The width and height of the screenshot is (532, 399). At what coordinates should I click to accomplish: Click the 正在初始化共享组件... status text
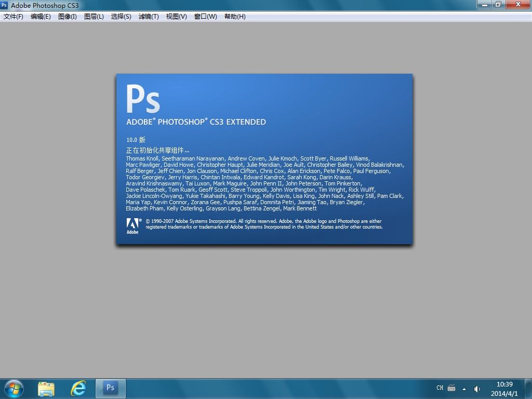157,150
